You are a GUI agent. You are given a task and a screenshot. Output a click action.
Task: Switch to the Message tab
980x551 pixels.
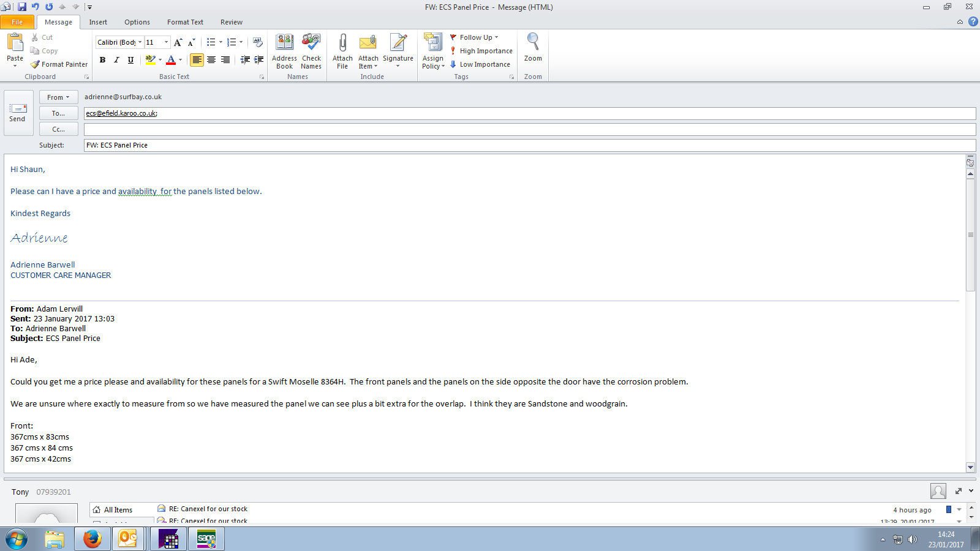[x=58, y=22]
